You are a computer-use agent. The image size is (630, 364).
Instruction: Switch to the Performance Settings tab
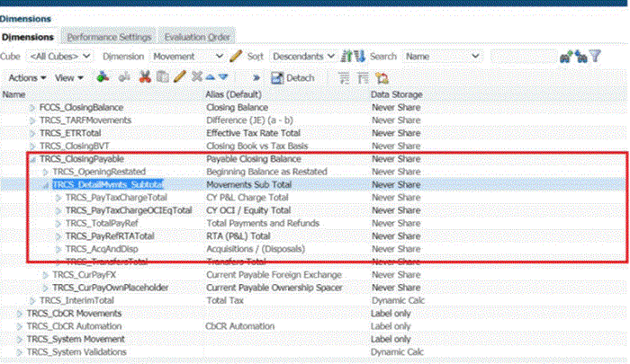click(109, 37)
